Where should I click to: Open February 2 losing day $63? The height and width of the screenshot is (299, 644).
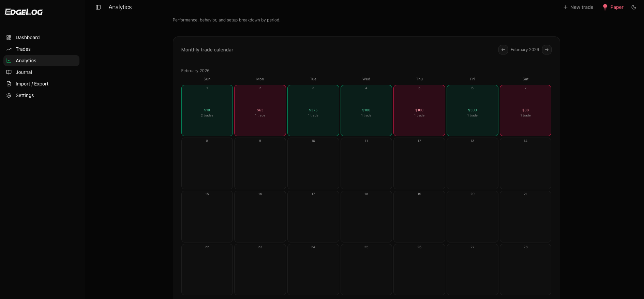coord(260,110)
